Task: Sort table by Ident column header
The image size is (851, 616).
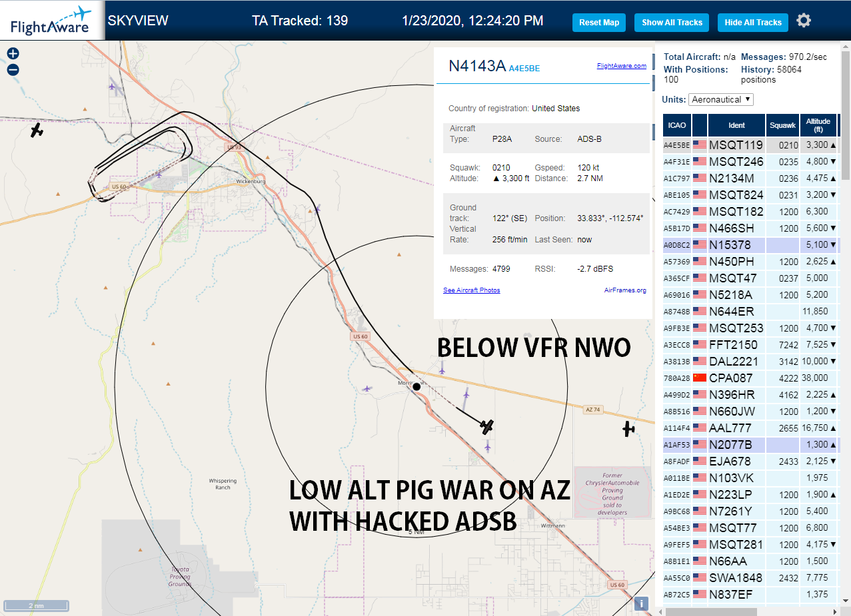Action: point(736,125)
